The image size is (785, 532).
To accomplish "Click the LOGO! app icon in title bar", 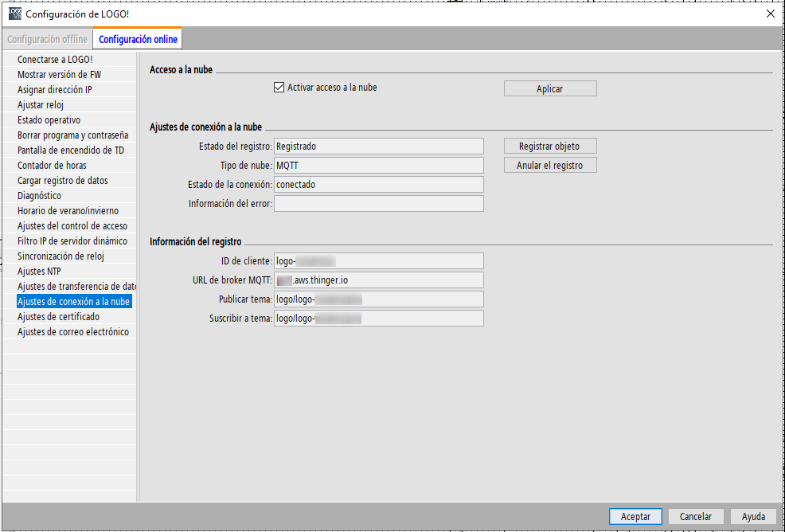I will point(14,14).
